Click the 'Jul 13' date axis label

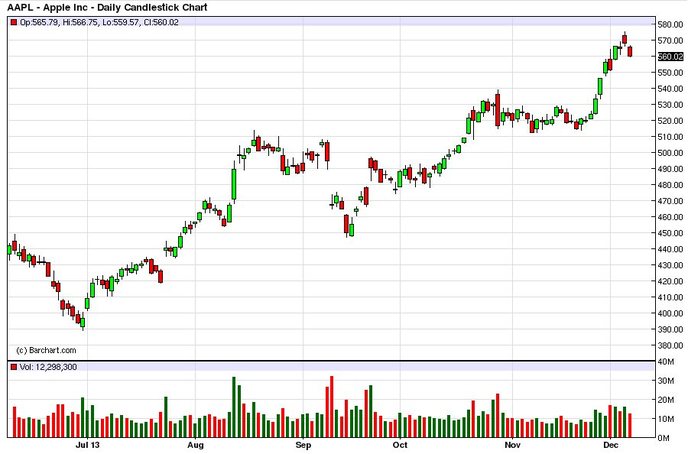coord(87,445)
